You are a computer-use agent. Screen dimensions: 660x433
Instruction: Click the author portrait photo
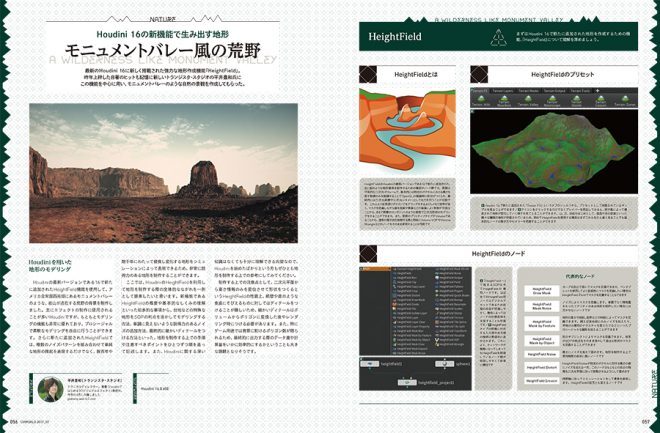click(51, 389)
